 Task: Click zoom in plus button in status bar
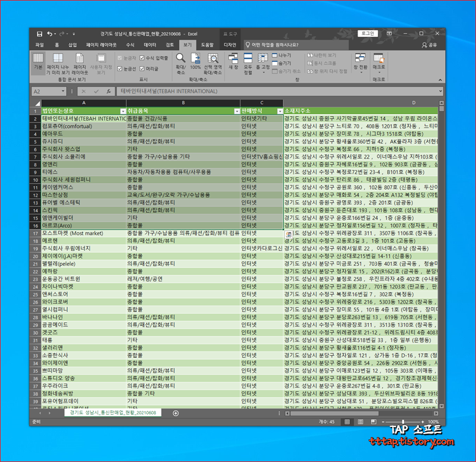(x=422, y=422)
